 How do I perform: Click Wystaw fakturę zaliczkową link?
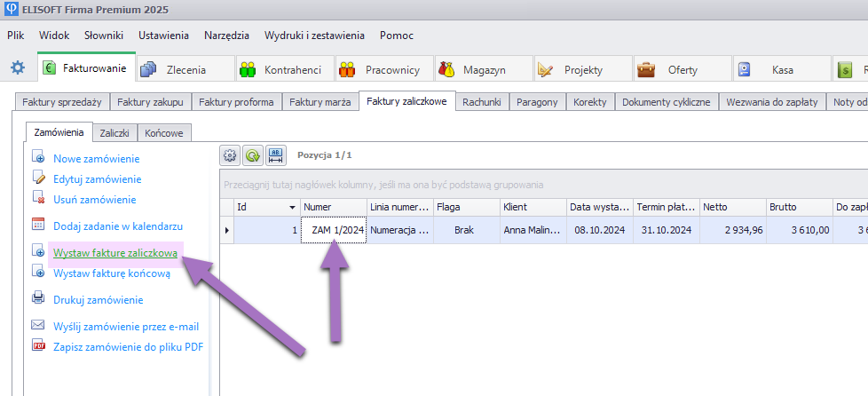click(x=115, y=253)
